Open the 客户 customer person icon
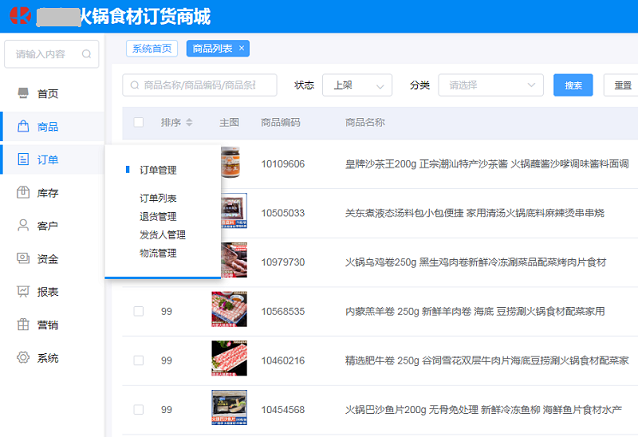The height and width of the screenshot is (437, 638). pos(24,225)
